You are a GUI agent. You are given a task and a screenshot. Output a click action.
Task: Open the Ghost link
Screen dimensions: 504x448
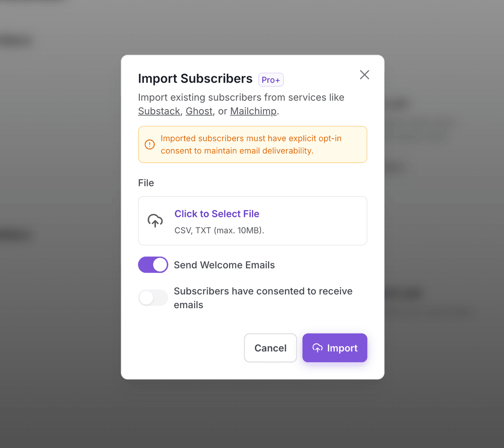[x=199, y=111]
